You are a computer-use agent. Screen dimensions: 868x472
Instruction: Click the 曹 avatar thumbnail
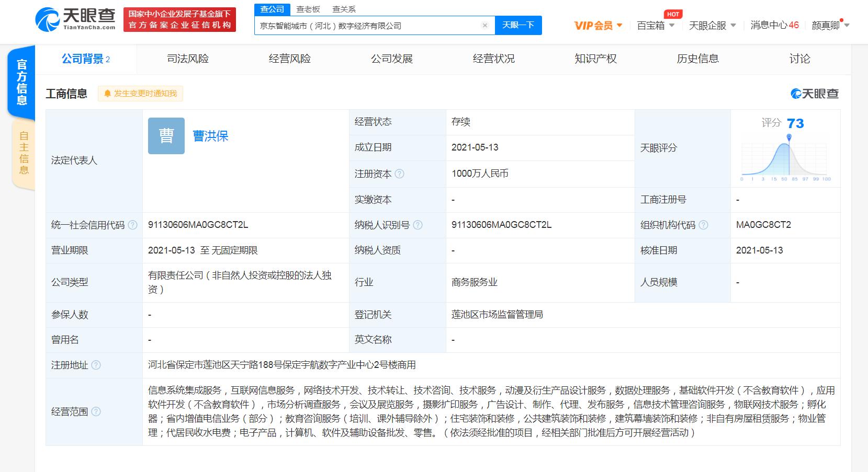click(x=166, y=136)
